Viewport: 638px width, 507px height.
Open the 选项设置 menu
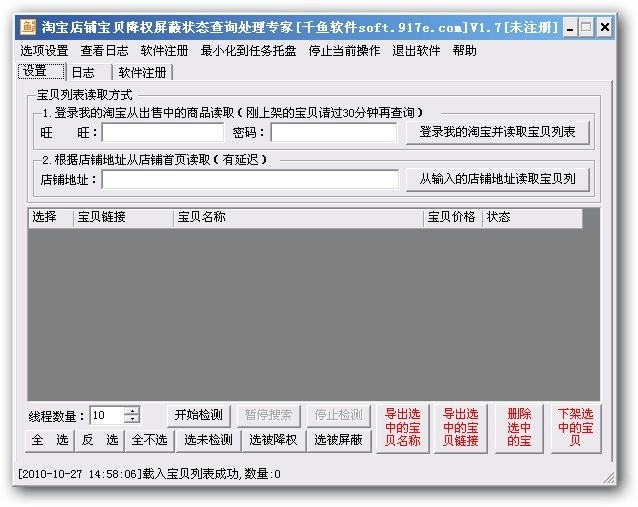click(x=44, y=50)
